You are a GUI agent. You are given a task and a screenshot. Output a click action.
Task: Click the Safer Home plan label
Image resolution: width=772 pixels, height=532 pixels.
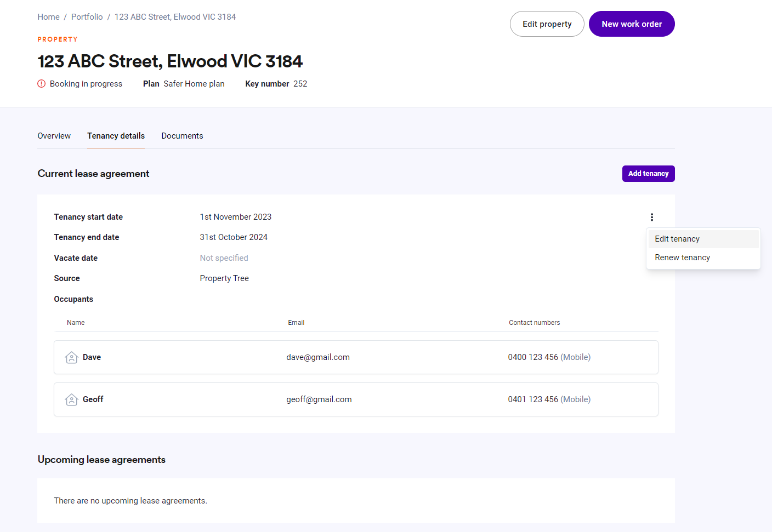pos(194,84)
